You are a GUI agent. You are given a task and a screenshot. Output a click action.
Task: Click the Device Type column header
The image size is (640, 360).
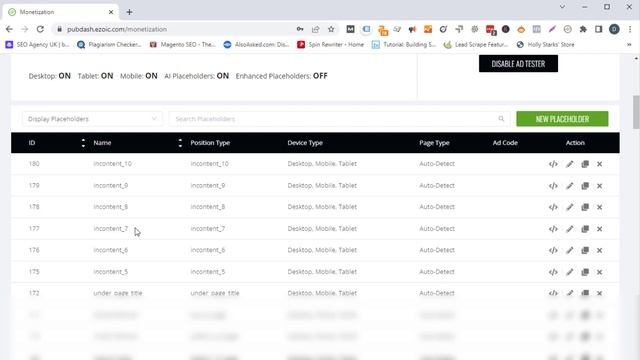(x=305, y=143)
